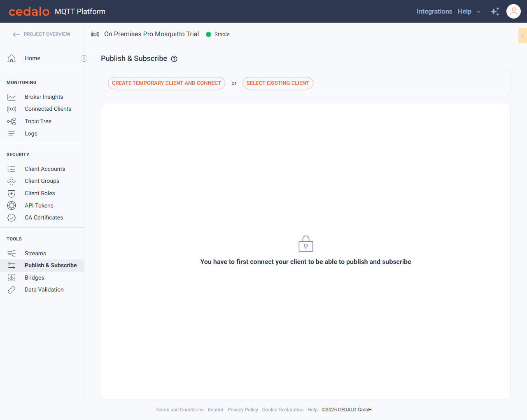
Task: Click the back arrow next to Project Overview
Action: tap(16, 35)
